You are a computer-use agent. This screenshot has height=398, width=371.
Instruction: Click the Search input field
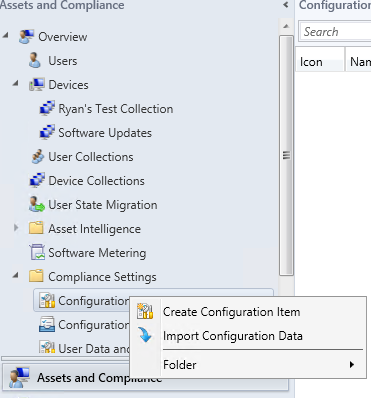[x=335, y=32]
